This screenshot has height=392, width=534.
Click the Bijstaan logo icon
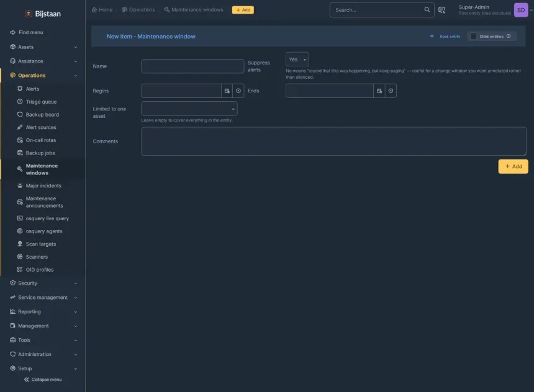coord(29,14)
